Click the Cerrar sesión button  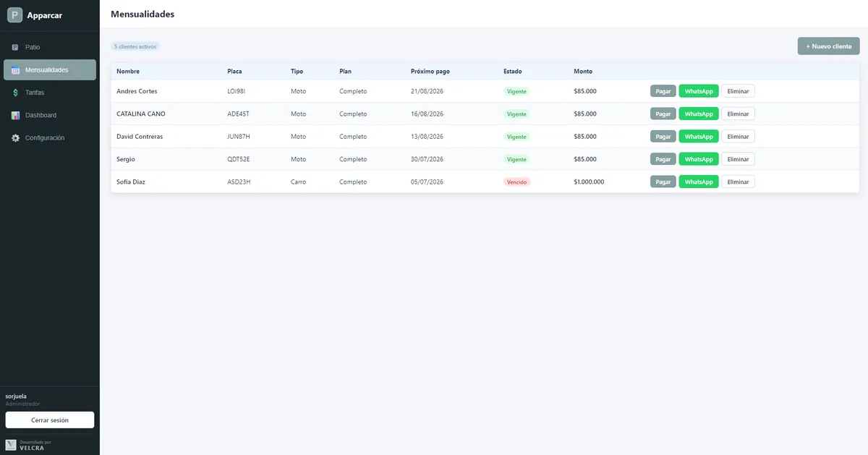point(50,420)
